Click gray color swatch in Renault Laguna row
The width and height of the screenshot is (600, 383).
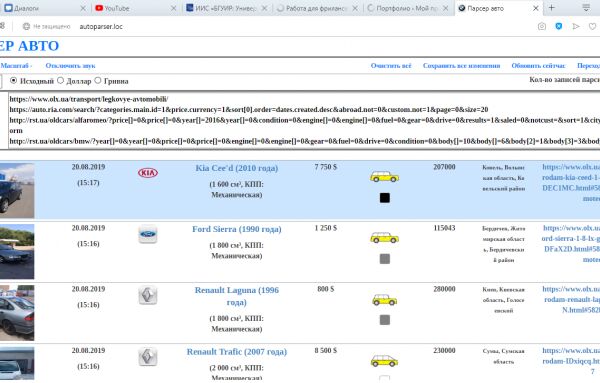[385, 320]
